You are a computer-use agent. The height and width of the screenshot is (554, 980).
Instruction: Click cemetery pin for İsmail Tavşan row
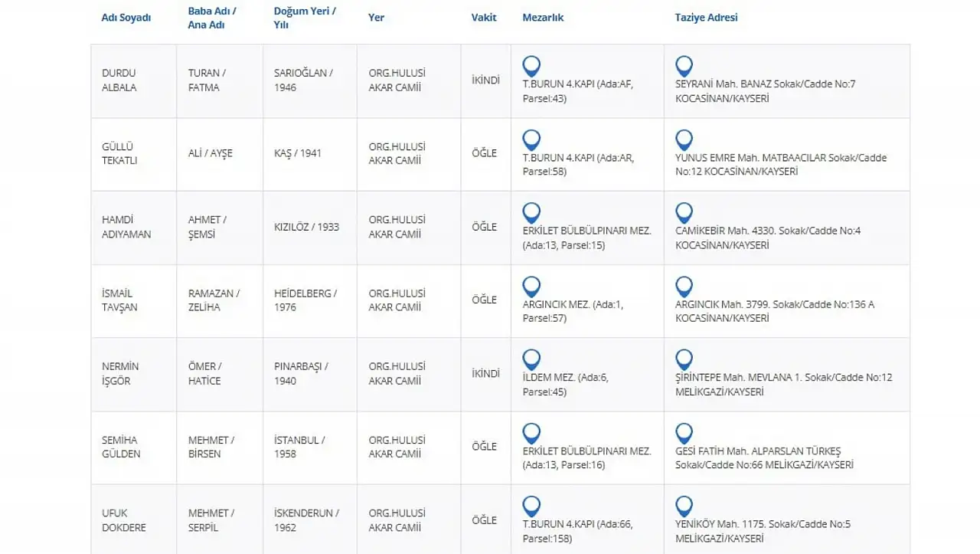tap(531, 287)
